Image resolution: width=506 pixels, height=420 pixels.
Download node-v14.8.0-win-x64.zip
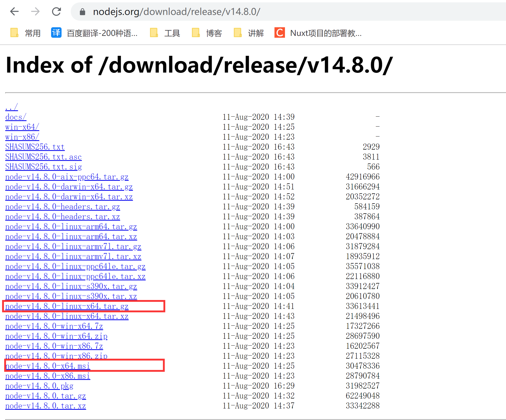tap(56, 336)
